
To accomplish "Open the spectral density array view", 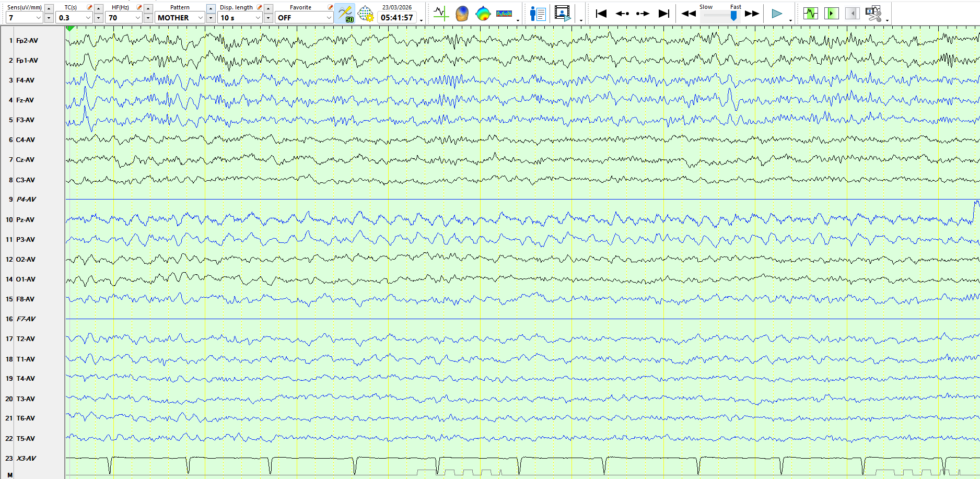I will (504, 14).
